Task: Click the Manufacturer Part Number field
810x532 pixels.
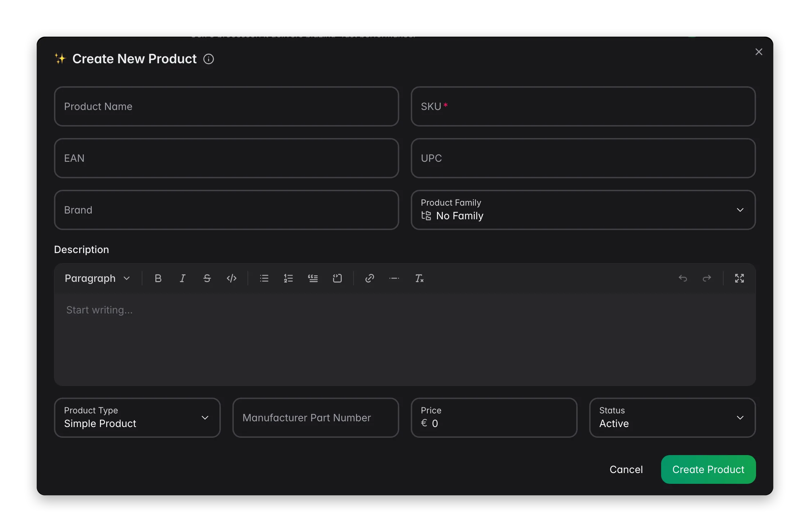Action: tap(315, 418)
